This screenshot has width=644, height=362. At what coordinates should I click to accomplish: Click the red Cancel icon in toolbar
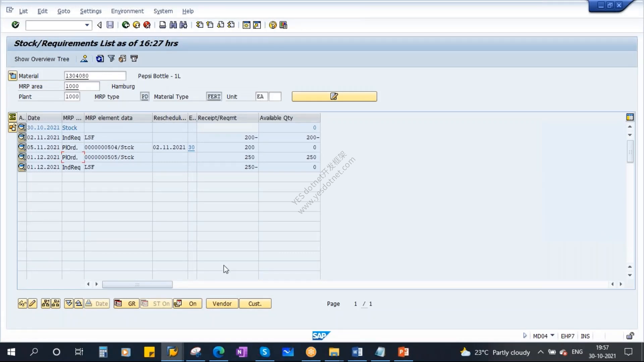pyautogui.click(x=147, y=25)
